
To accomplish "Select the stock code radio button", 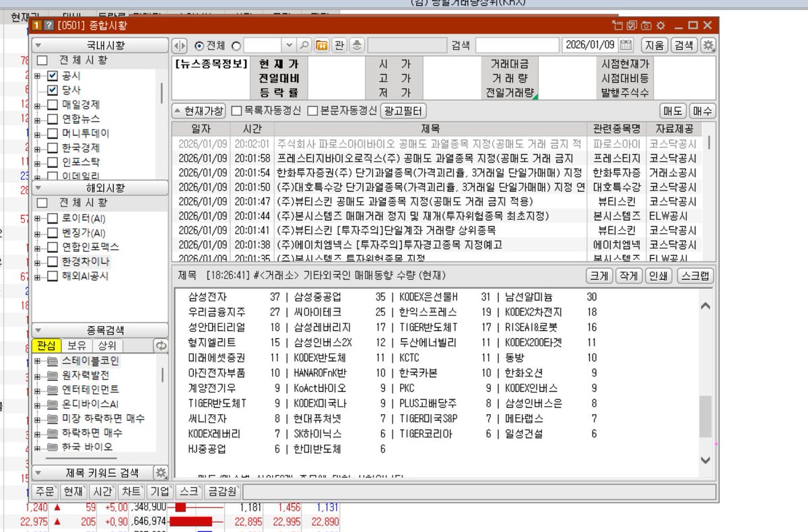I will pos(236,46).
